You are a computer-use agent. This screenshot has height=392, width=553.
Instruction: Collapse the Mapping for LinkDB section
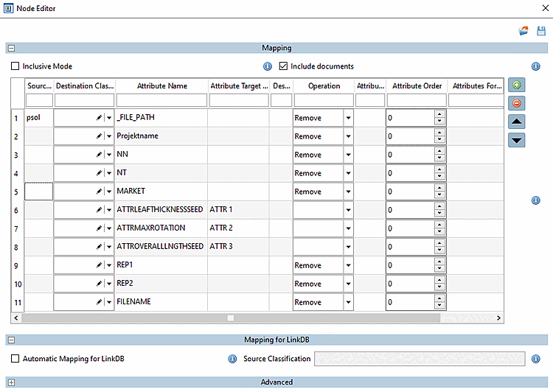12,340
